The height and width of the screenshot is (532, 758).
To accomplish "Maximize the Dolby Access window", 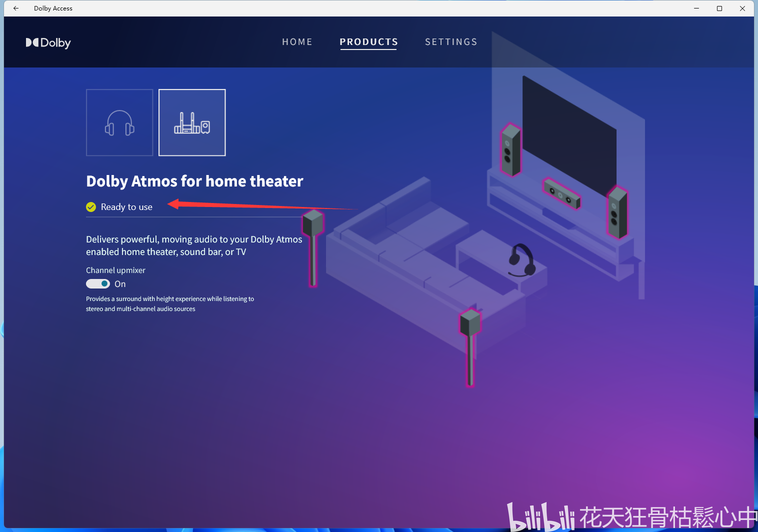I will coord(719,8).
